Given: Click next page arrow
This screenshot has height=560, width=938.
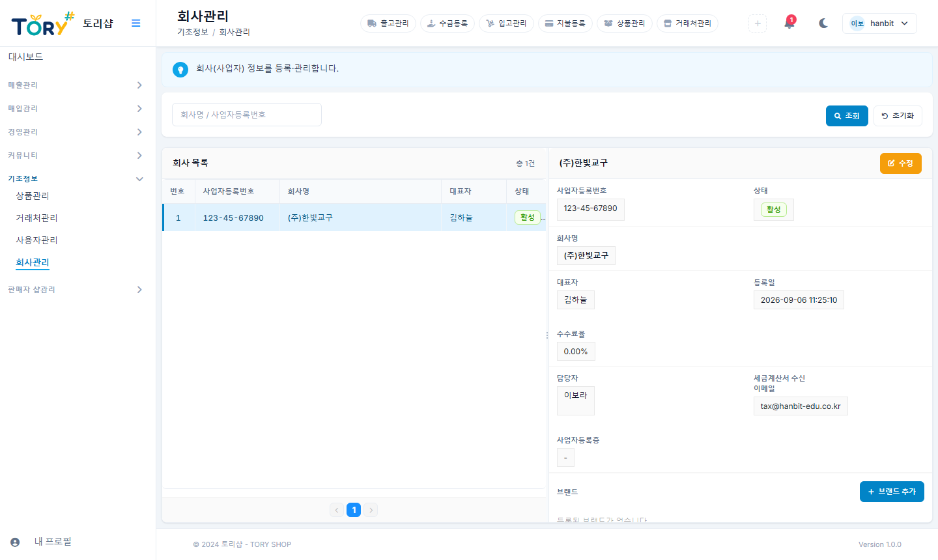Looking at the screenshot, I should (371, 510).
